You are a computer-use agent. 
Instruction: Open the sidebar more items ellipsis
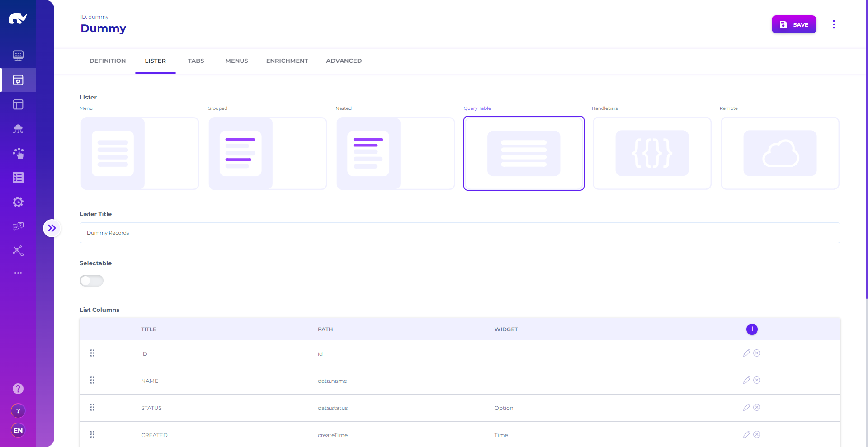click(x=18, y=273)
